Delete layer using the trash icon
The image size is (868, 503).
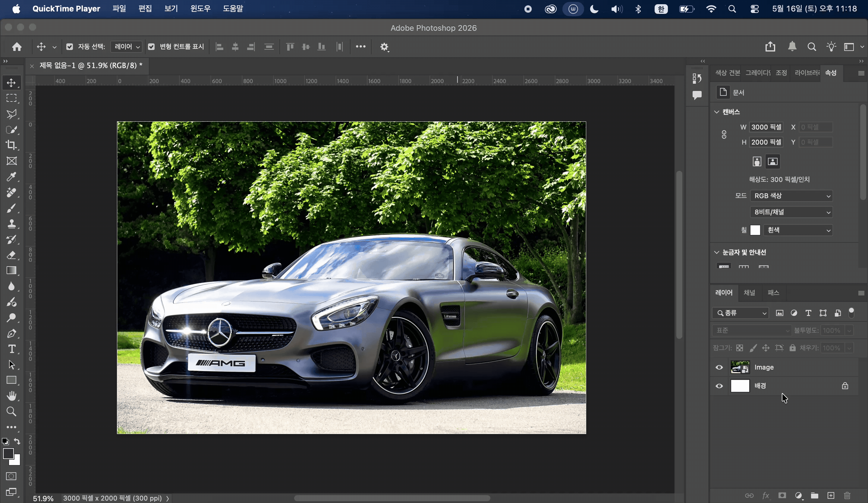(847, 495)
